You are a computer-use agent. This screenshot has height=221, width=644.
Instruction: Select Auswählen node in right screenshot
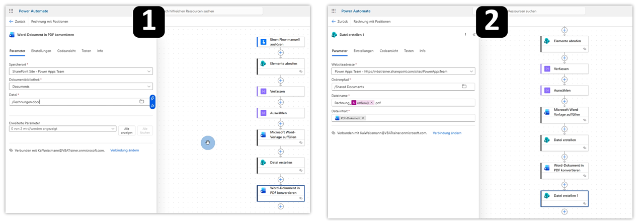click(x=565, y=90)
